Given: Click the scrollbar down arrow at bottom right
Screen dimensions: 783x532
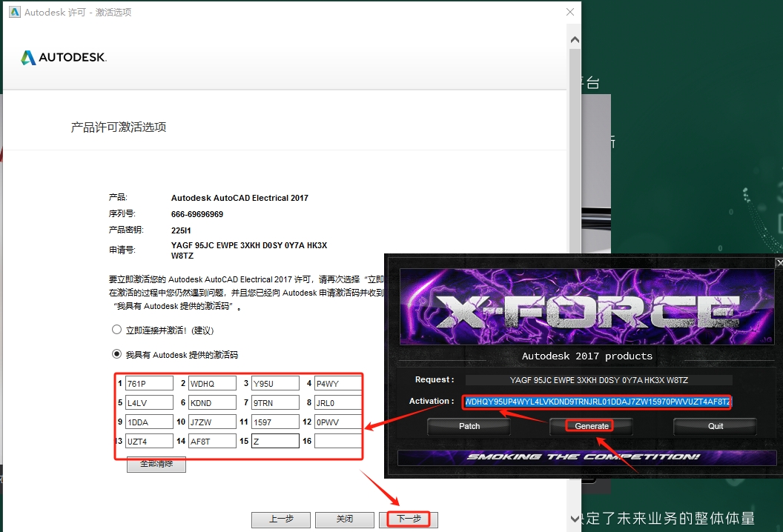Looking at the screenshot, I should pos(575,518).
